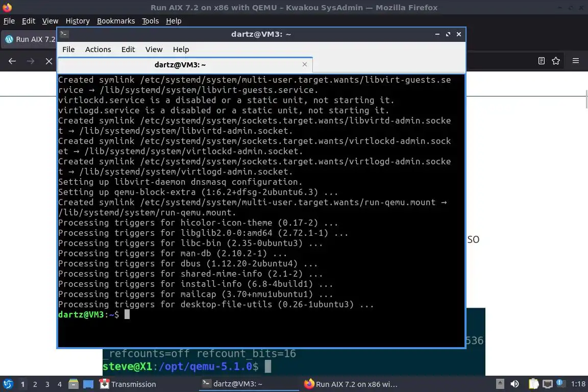Open Firefox View menu

[x=50, y=21]
